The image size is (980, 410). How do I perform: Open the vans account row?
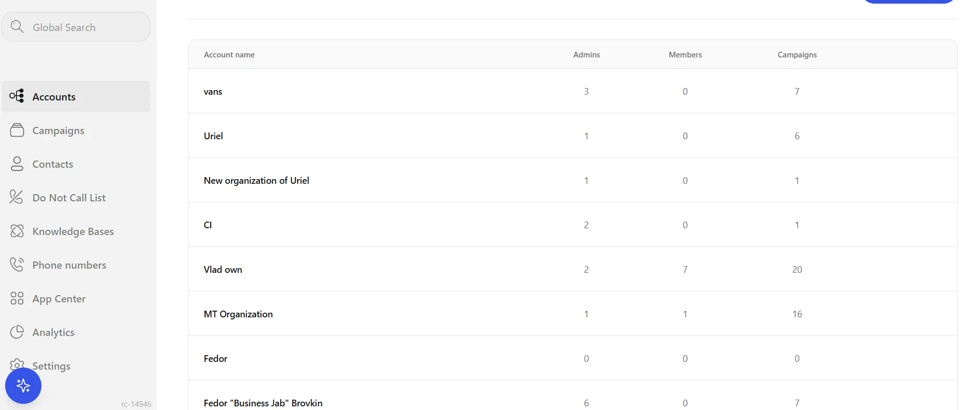[573, 91]
